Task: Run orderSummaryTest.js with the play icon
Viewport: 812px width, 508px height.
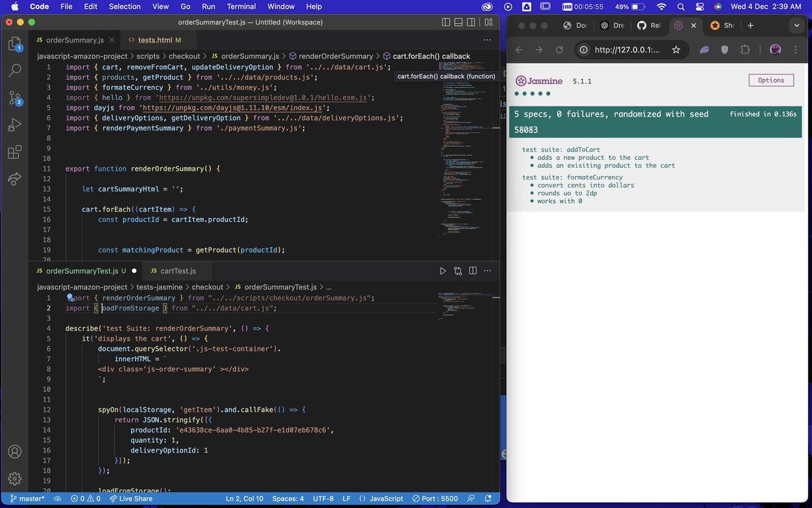Action: [443, 271]
